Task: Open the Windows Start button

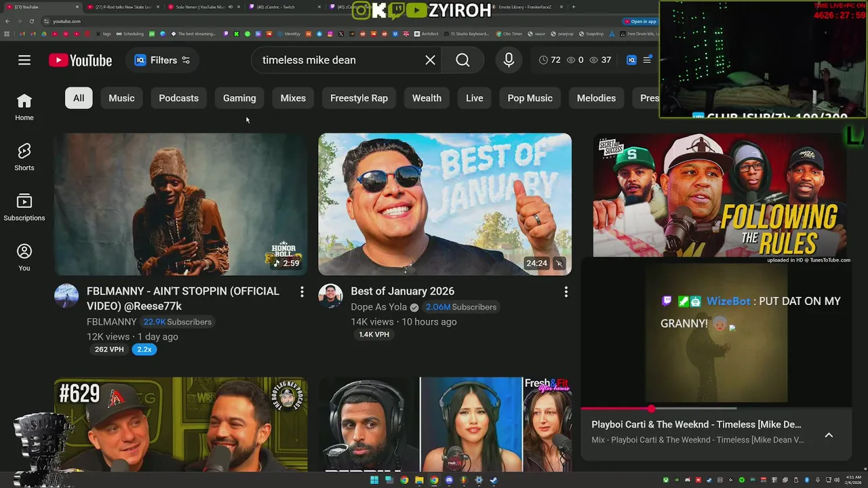Action: [374, 481]
